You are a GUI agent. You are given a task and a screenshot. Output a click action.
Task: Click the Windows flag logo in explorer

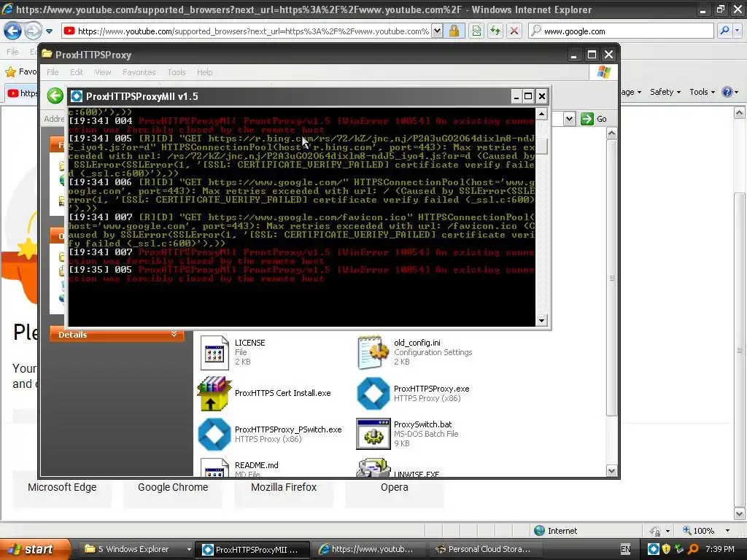(x=603, y=72)
